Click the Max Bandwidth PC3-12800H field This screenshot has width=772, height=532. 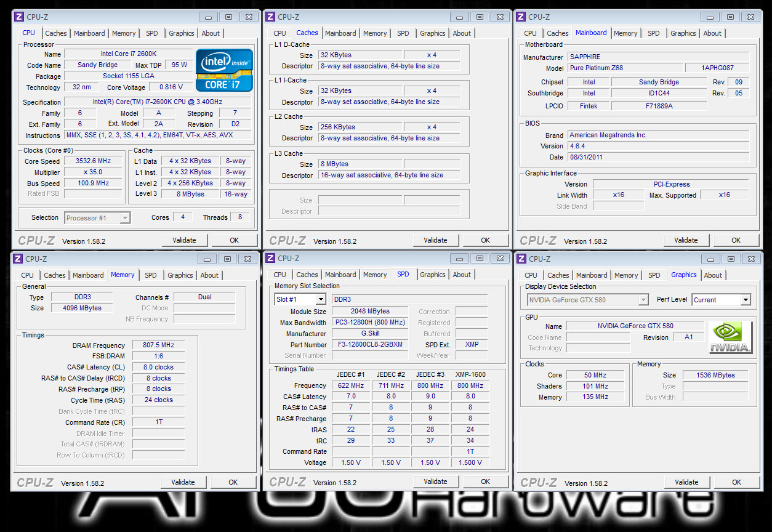pyautogui.click(x=370, y=323)
